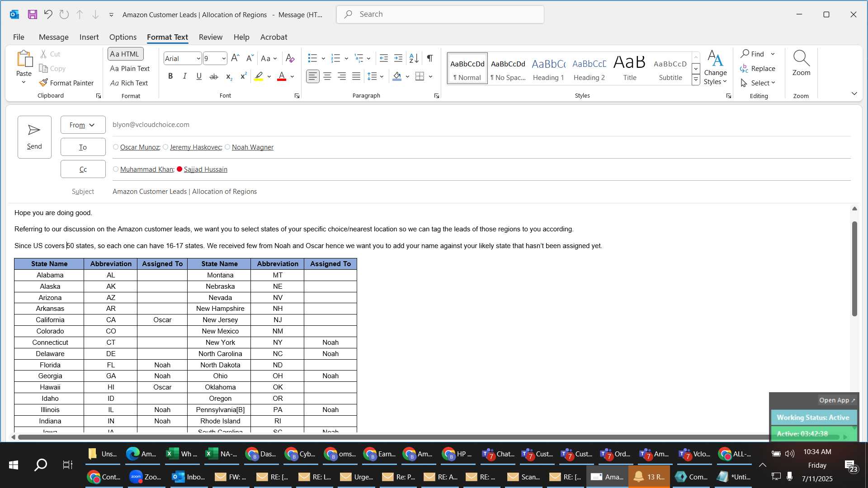Apply red font color
Screen dimensions: 868x488
click(x=282, y=76)
